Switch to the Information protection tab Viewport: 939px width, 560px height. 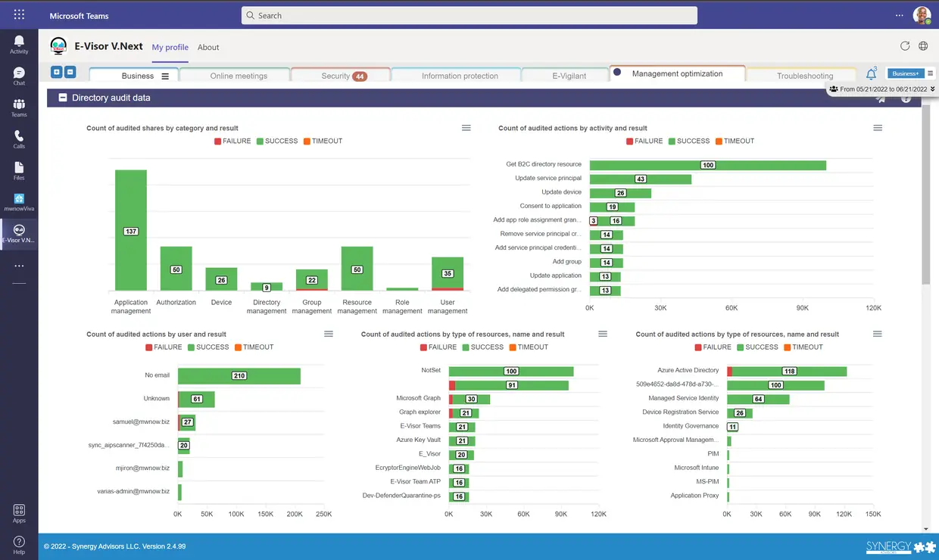[456, 75]
